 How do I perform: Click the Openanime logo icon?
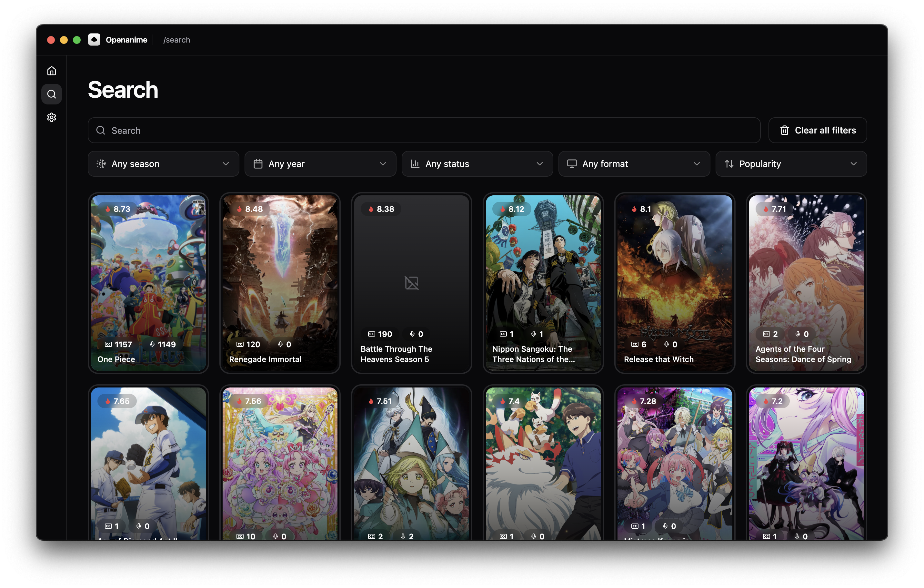click(x=94, y=39)
